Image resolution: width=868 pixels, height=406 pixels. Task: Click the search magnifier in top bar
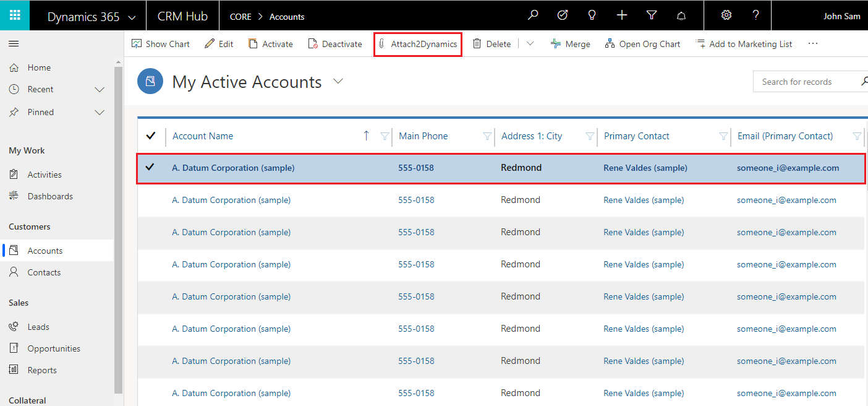[x=533, y=15]
